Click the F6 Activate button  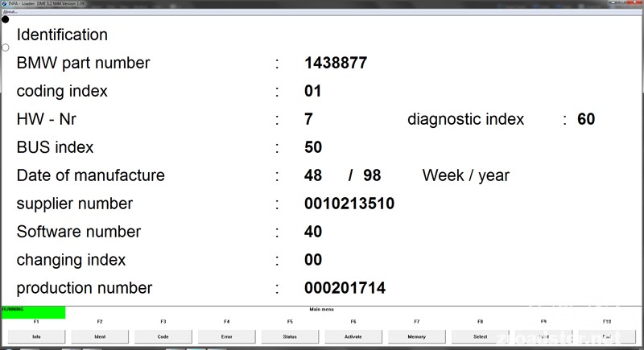pos(353,336)
